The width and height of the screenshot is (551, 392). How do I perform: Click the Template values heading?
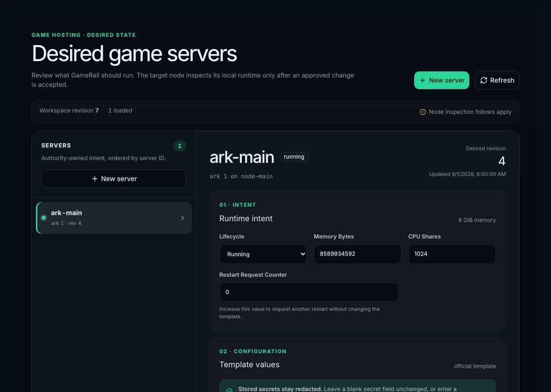(x=249, y=364)
